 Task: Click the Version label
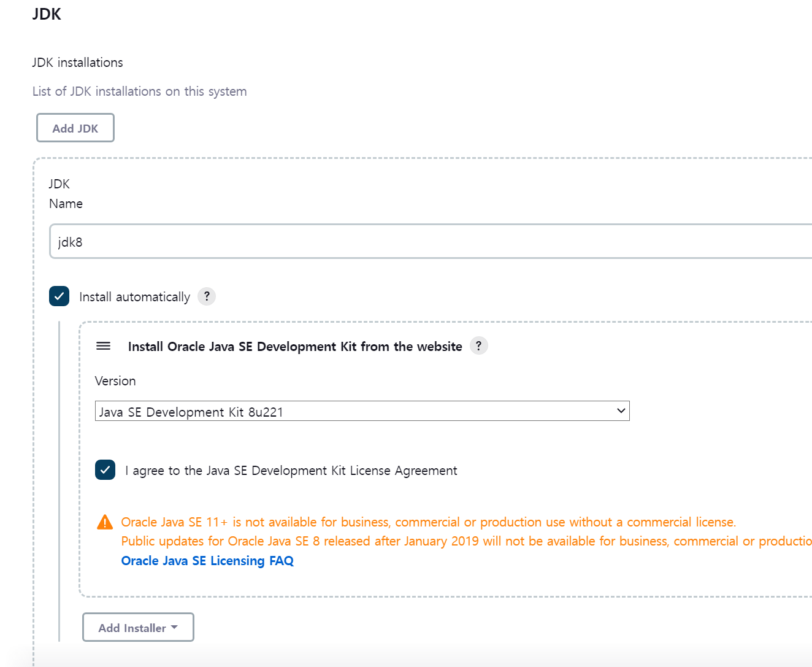(x=115, y=381)
